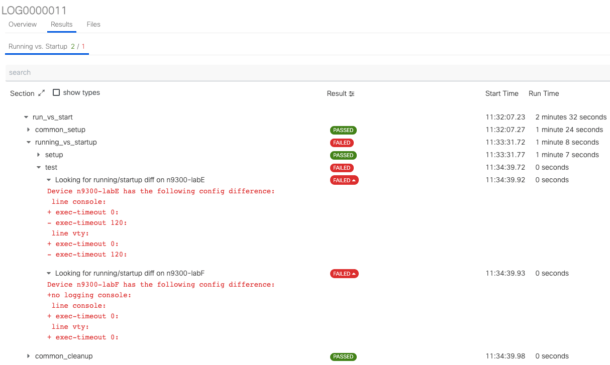Click the FAILED badge for running_vs_startup
Image resolution: width=610 pixels, height=365 pixels.
[x=342, y=142]
